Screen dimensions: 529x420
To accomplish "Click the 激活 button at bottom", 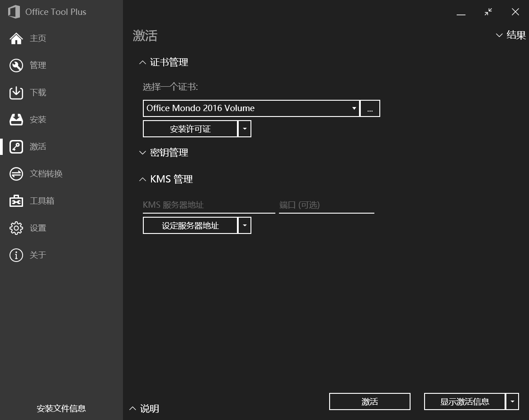I will coord(370,401).
